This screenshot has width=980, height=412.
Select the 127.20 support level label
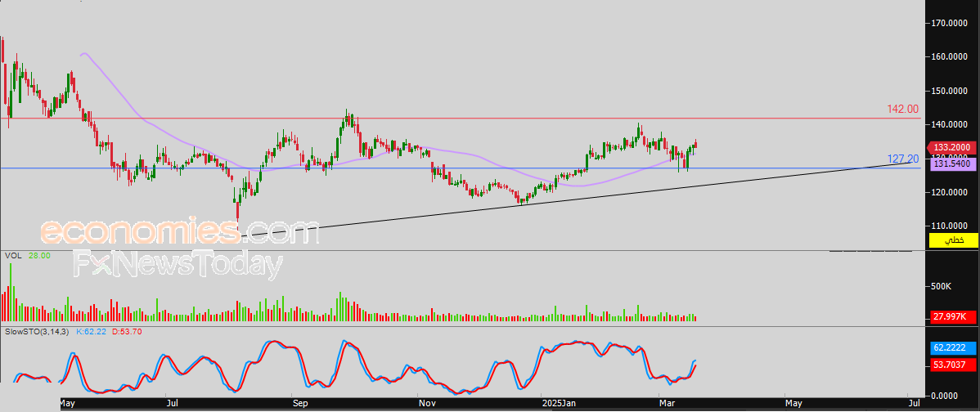coord(903,159)
